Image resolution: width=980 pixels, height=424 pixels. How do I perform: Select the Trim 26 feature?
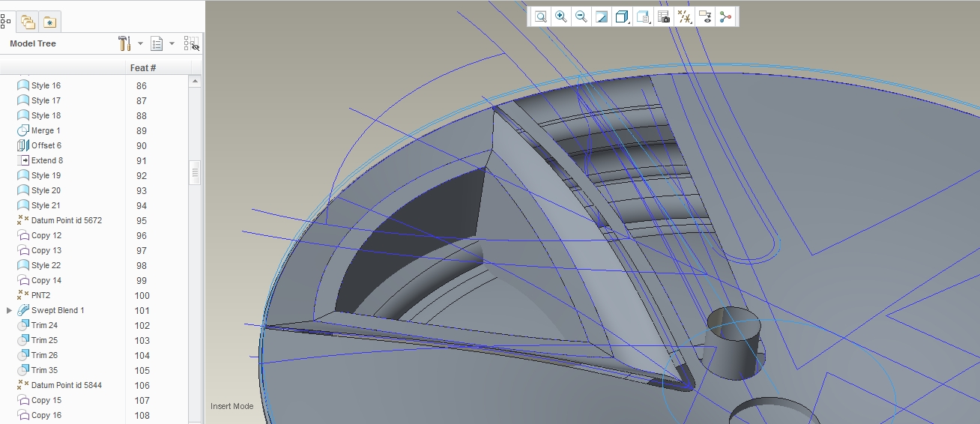click(x=44, y=355)
